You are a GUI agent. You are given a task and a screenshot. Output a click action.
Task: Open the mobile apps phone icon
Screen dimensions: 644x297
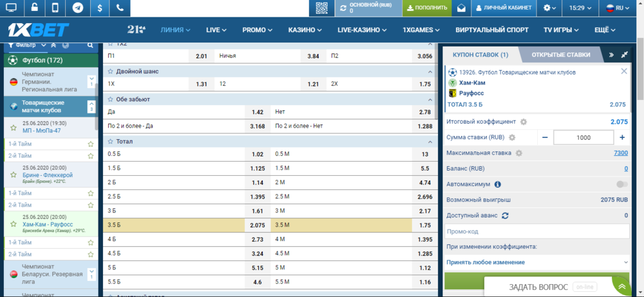click(x=56, y=8)
